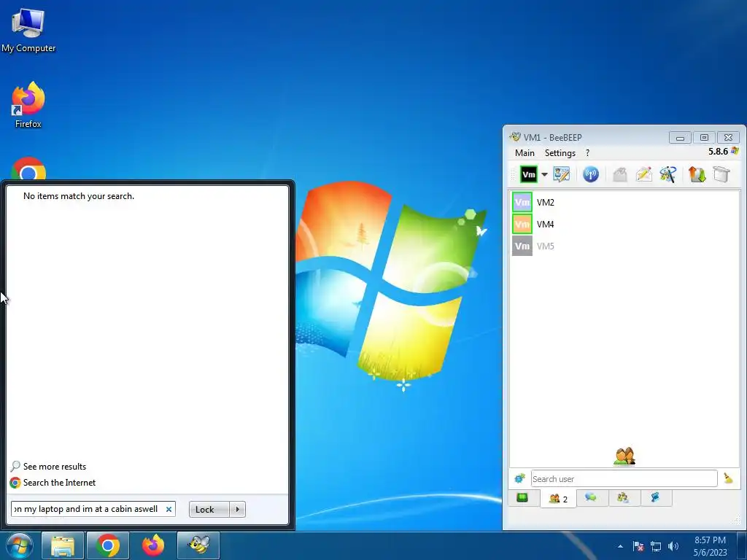Open Firefox from the taskbar
The image size is (747, 560).
[153, 545]
